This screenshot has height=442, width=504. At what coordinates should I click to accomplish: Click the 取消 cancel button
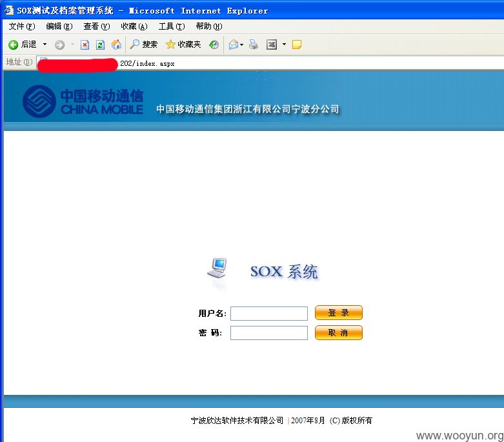pos(338,333)
